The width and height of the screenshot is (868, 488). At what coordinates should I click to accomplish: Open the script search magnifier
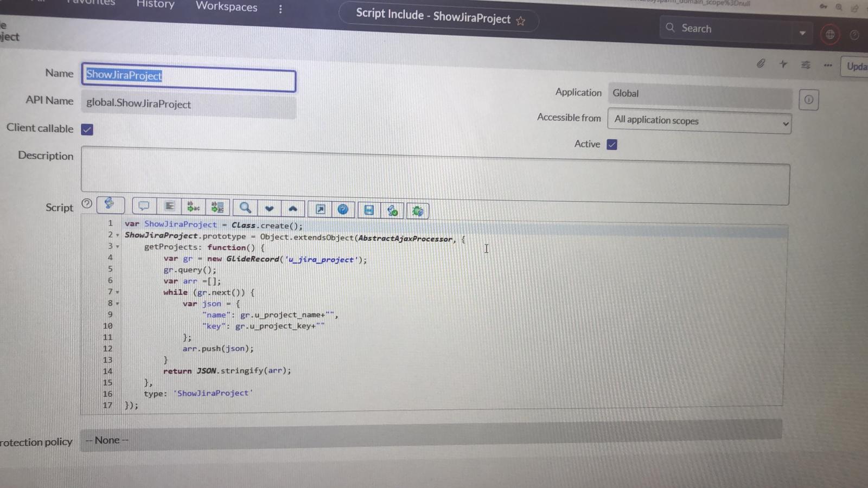pos(245,208)
